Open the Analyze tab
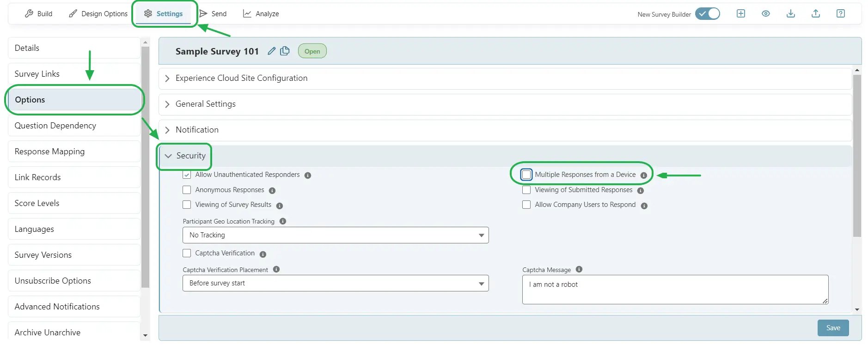868x345 pixels. (261, 14)
